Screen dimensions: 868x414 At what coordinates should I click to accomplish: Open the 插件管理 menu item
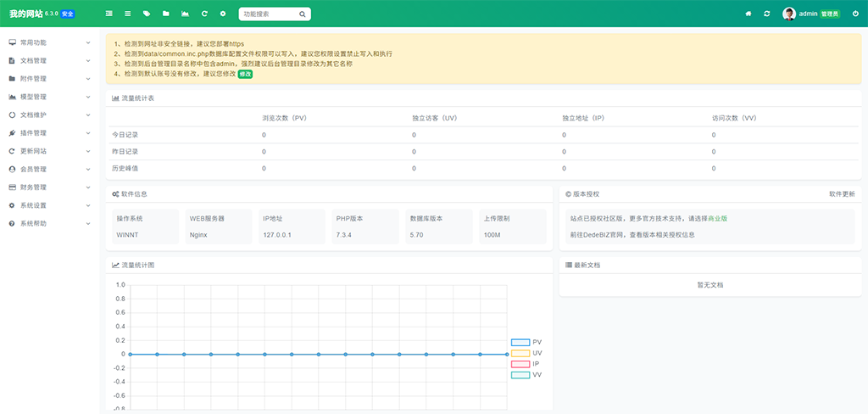[48, 133]
